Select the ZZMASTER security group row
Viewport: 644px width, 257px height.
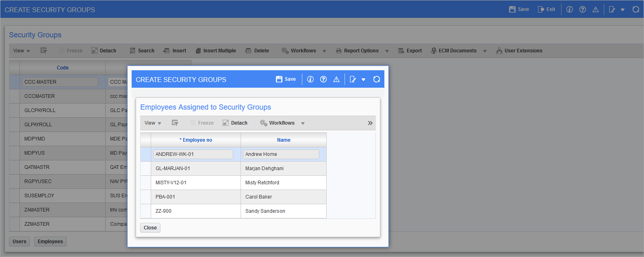[68, 224]
